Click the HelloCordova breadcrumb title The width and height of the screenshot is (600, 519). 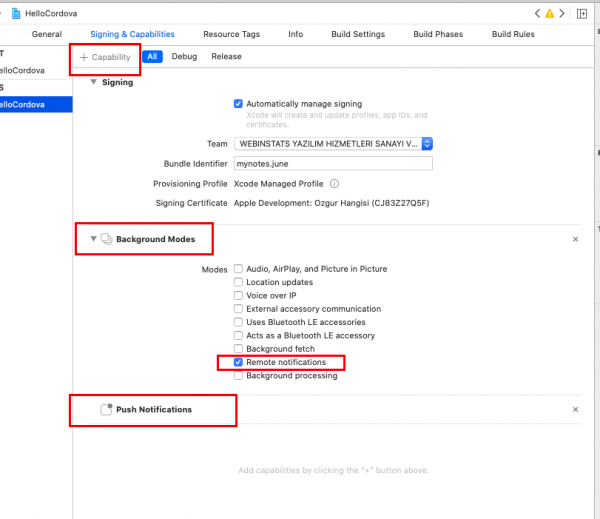pyautogui.click(x=51, y=14)
